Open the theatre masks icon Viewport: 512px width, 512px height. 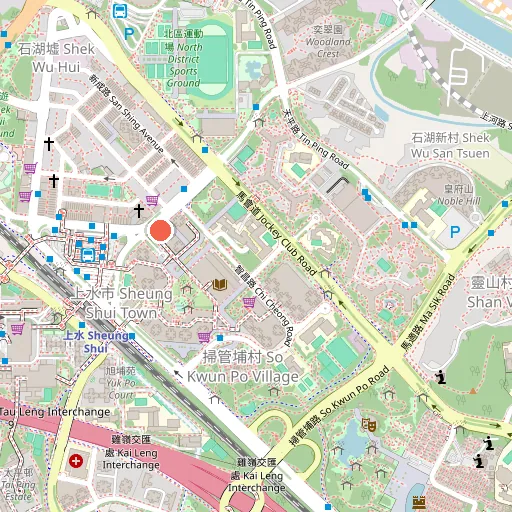point(369,425)
